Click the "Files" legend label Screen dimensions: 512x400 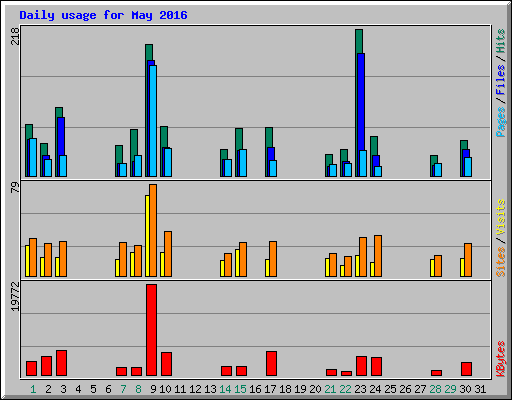(x=500, y=80)
